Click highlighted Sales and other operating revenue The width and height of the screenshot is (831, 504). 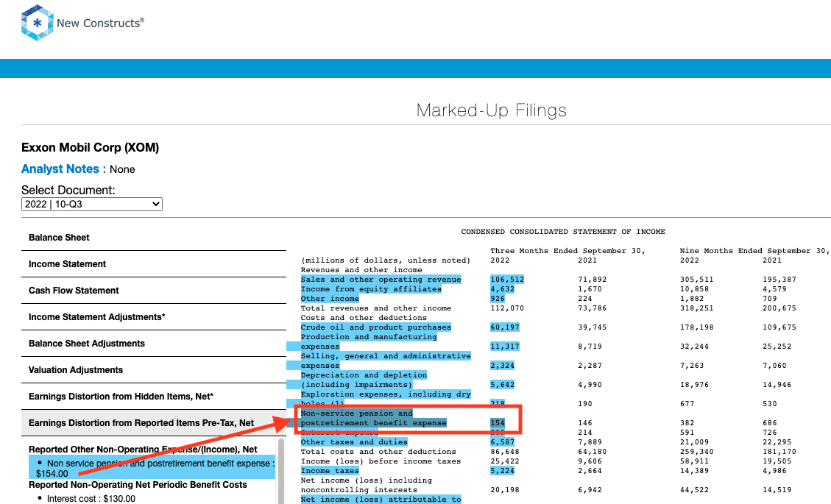pos(381,280)
